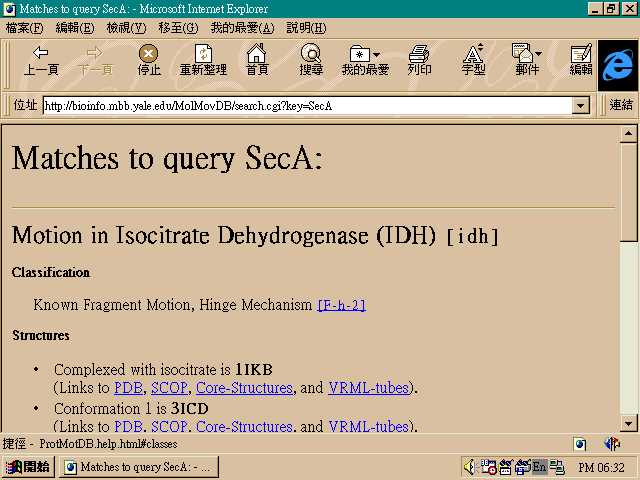Open the [F-h-2] classification link
The image size is (640, 480).
pos(341,305)
